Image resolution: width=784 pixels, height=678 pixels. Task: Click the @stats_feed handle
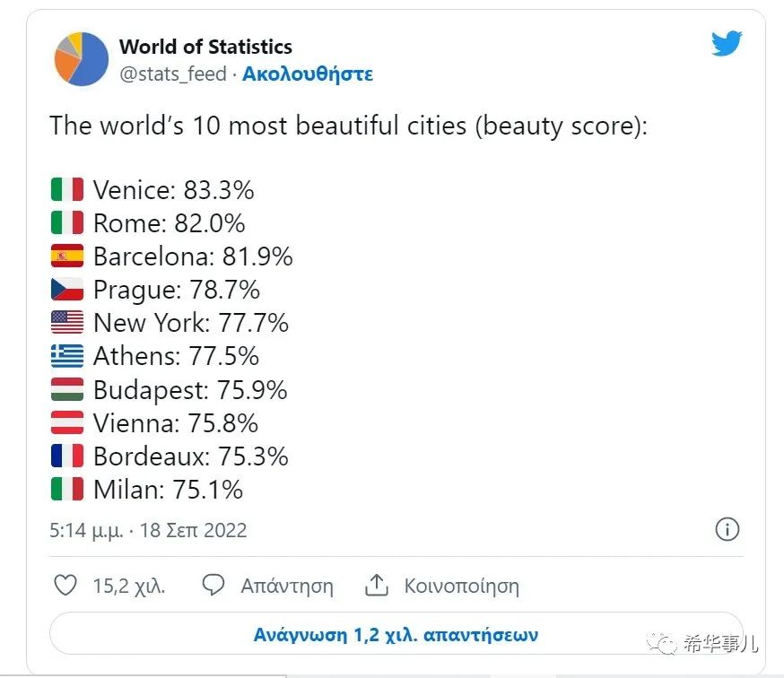pyautogui.click(x=173, y=74)
